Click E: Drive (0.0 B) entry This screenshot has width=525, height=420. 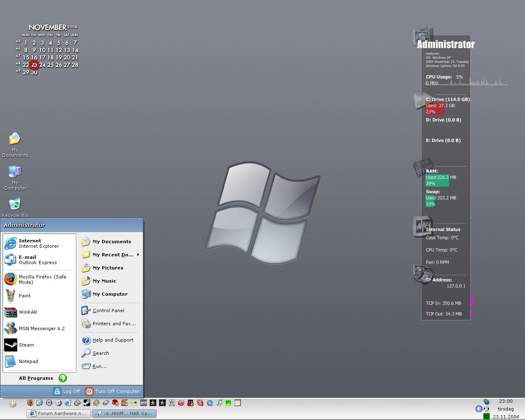click(443, 140)
